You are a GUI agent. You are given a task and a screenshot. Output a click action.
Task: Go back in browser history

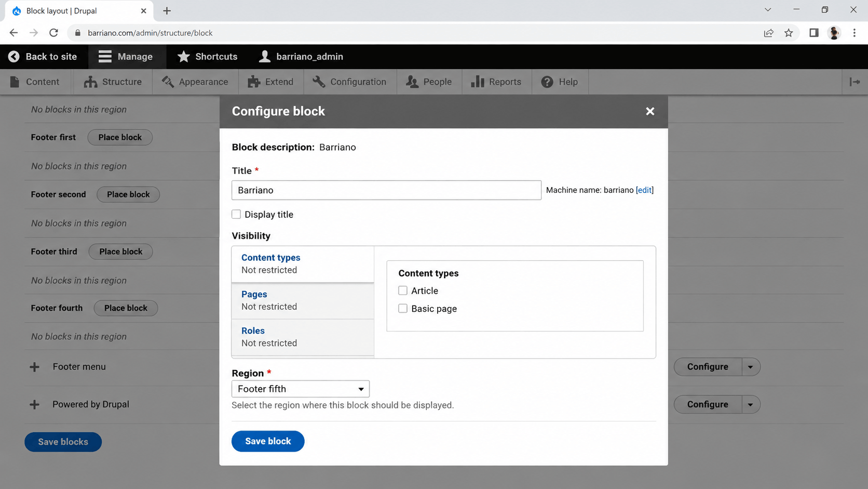point(13,33)
